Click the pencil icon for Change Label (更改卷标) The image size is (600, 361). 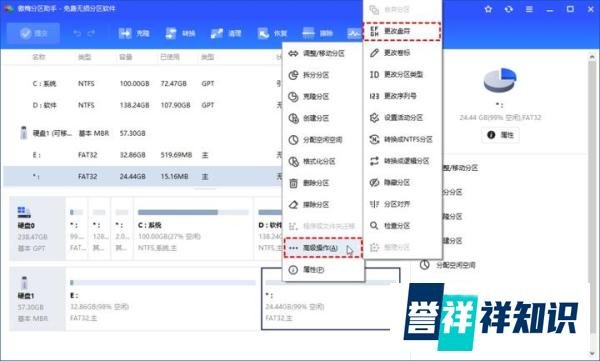374,53
